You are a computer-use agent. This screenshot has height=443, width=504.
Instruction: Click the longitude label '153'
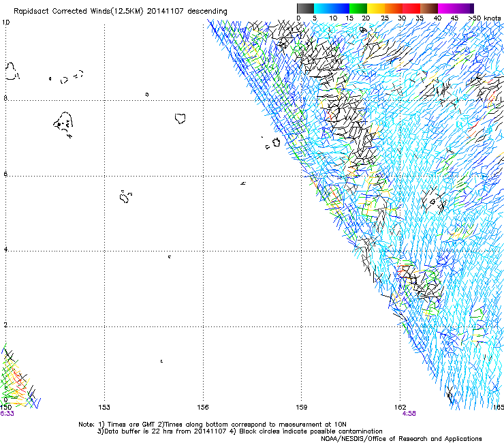pyautogui.click(x=104, y=408)
